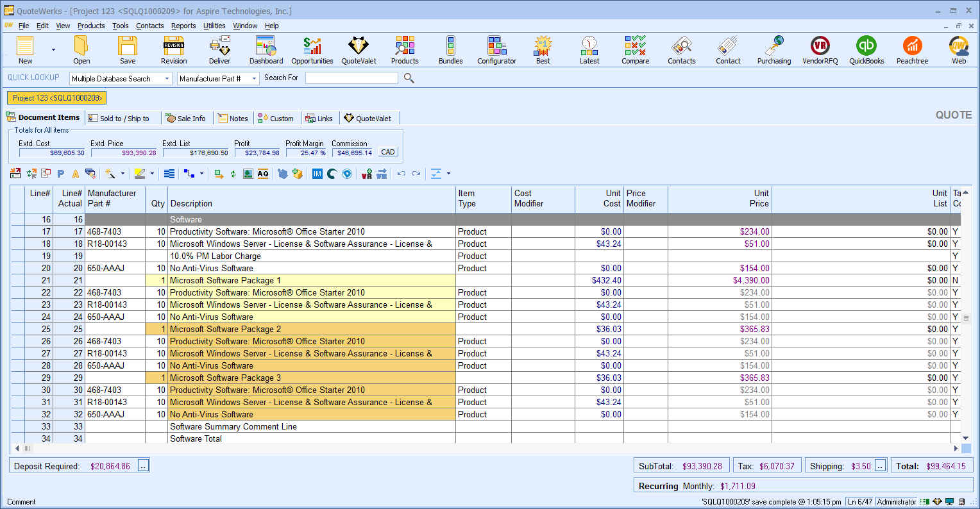Click the Dashboard toolbar icon

pyautogui.click(x=266, y=50)
